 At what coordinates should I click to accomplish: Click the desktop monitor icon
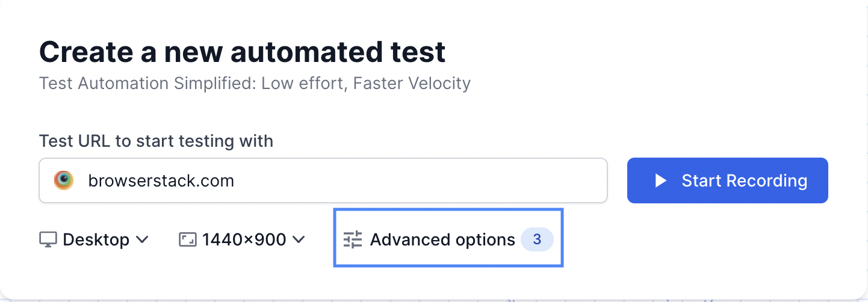pyautogui.click(x=48, y=239)
